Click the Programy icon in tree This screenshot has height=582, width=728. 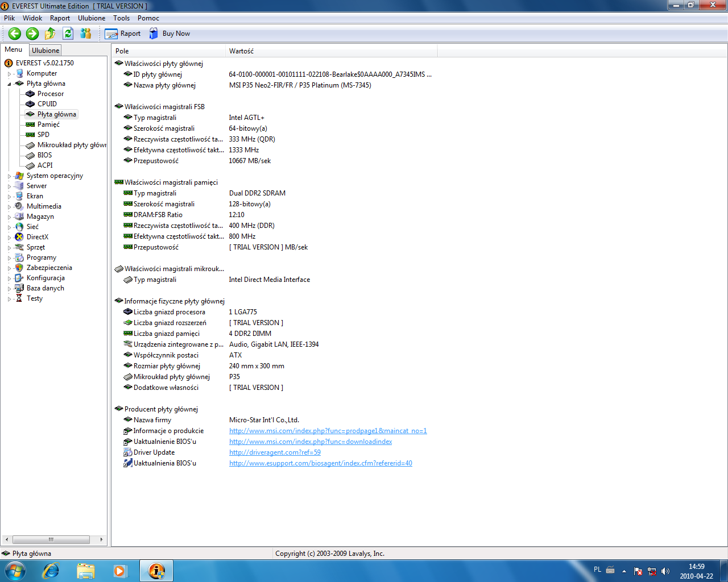(x=19, y=257)
